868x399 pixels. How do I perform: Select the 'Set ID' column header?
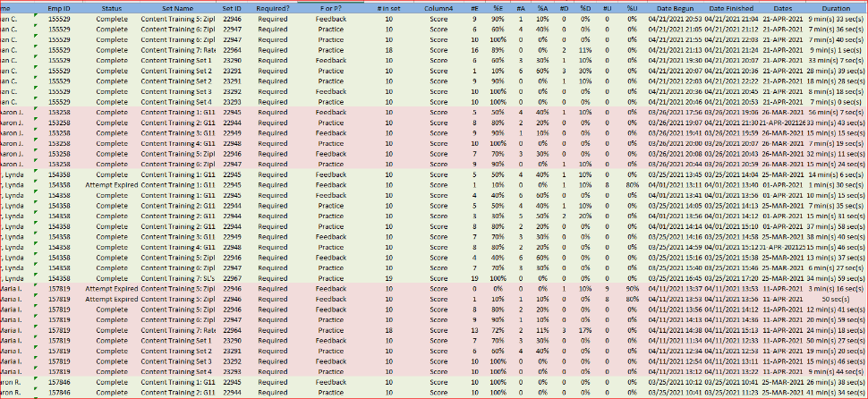[x=232, y=8]
